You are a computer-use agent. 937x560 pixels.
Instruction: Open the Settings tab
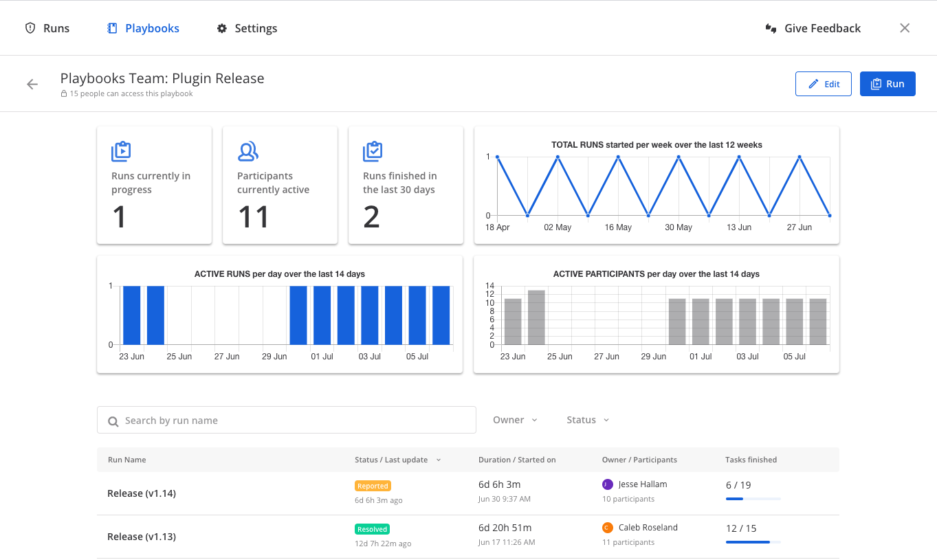pos(247,28)
